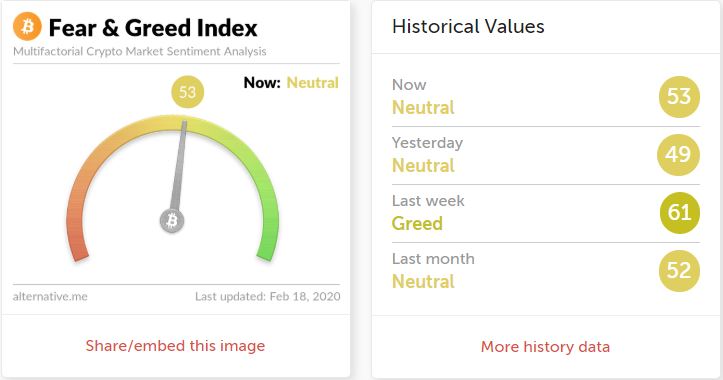Viewport: 723px width, 380px height.
Task: Click the Fear & Greed Index title
Action: (x=153, y=28)
